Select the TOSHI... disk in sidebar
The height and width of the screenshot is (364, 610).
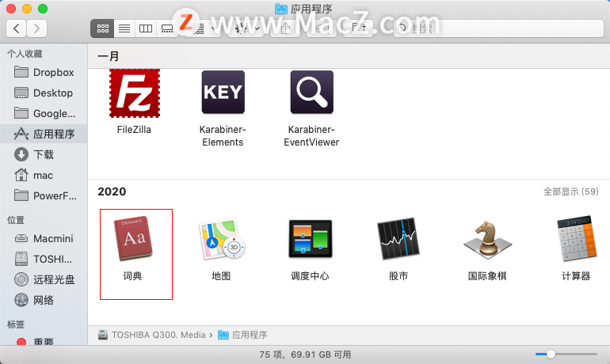click(x=44, y=259)
